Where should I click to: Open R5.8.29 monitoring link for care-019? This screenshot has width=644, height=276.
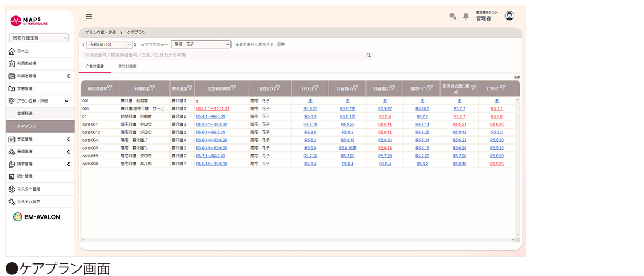496,156
